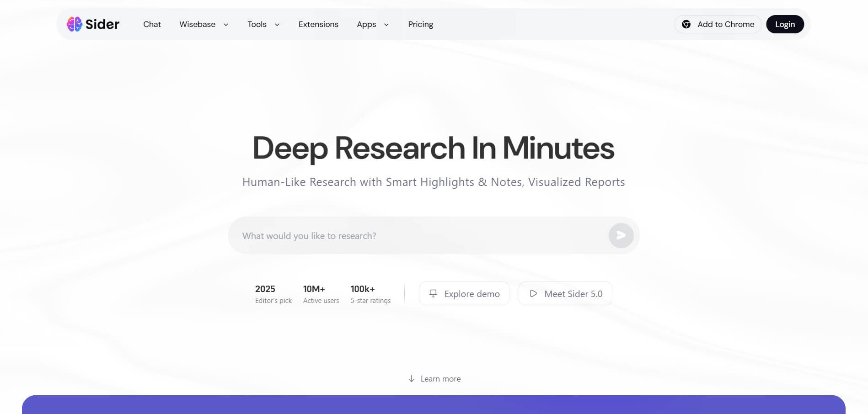Click the 'Deep Research In Minutes' heading
Image resolution: width=868 pixels, height=414 pixels.
pos(434,148)
